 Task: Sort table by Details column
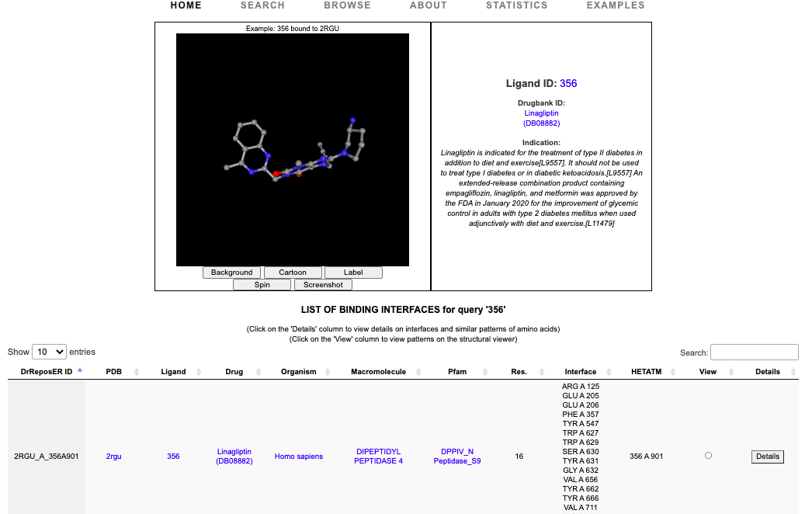[x=768, y=371]
